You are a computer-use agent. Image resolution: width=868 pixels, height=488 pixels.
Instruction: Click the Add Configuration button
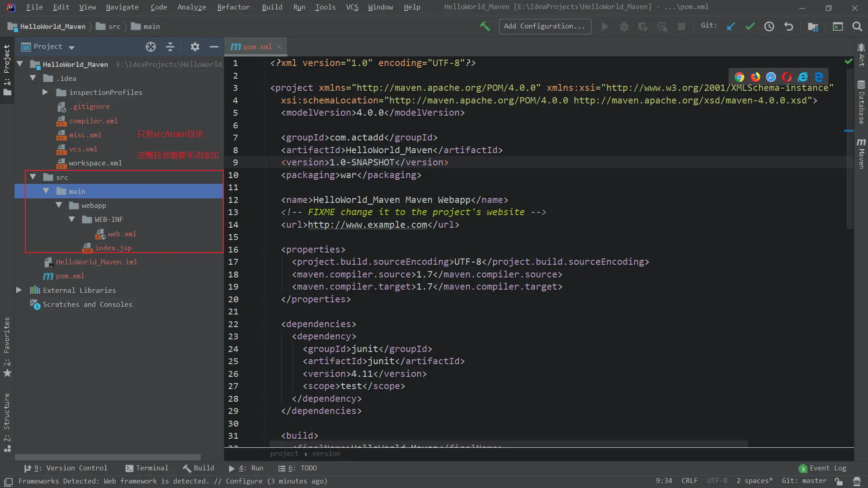(x=545, y=26)
